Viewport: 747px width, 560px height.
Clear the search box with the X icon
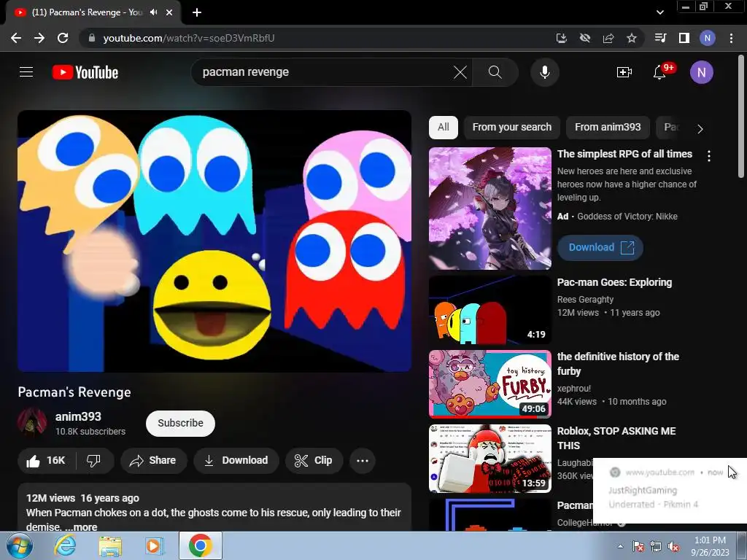click(460, 72)
